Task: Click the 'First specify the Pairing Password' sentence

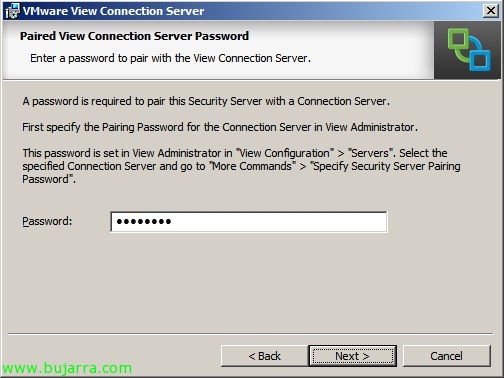Action: (x=220, y=127)
